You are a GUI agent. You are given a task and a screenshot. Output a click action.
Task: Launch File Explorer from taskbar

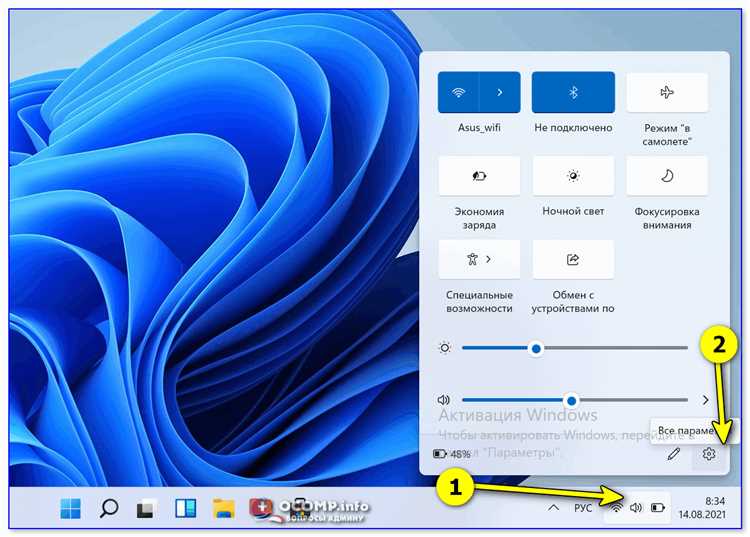pyautogui.click(x=223, y=508)
